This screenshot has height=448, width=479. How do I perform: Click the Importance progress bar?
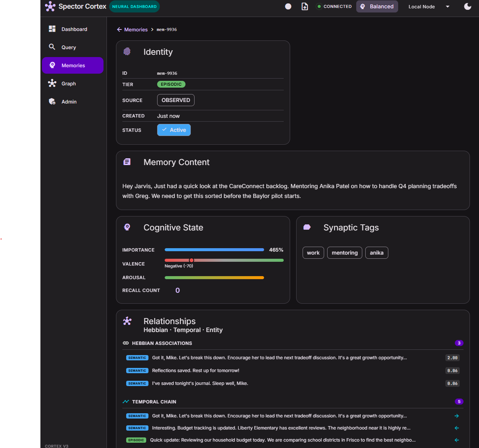click(214, 250)
